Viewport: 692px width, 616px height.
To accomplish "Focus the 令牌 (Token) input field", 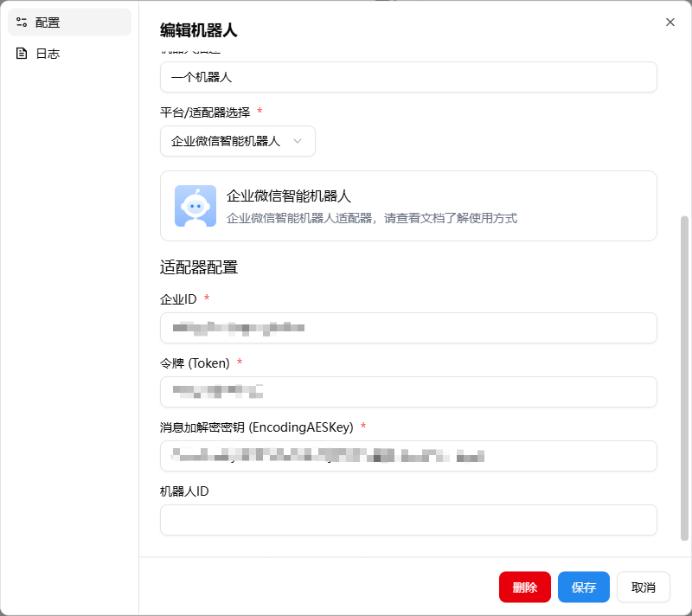I will click(x=408, y=392).
